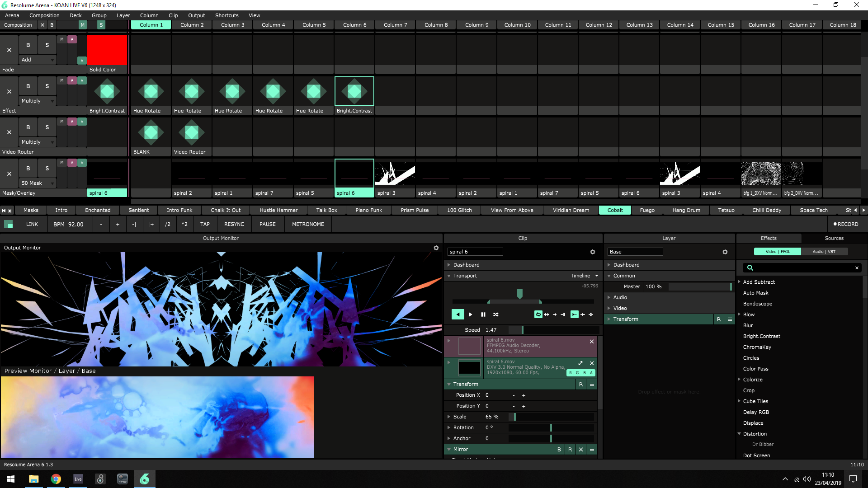Viewport: 868px width, 488px height.
Task: Toggle Bypass on the Video Router layer
Action: (28, 127)
